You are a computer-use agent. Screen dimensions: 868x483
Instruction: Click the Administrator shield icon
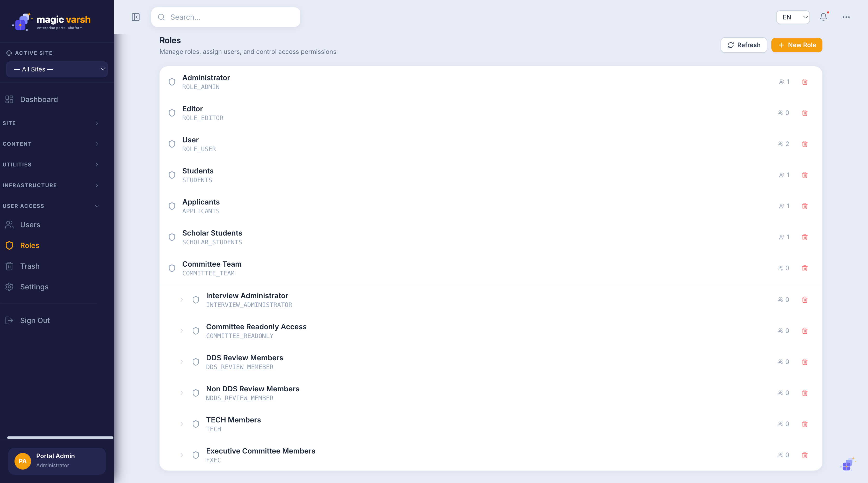(x=172, y=82)
